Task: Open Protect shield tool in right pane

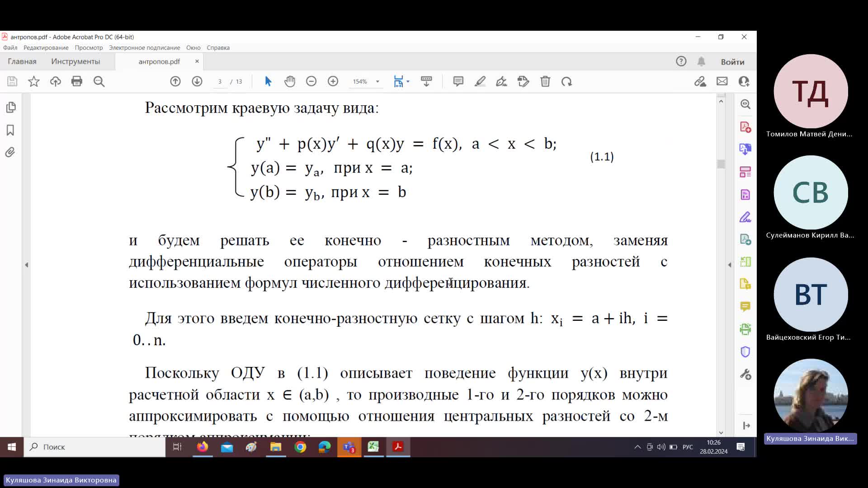Action: (x=745, y=352)
